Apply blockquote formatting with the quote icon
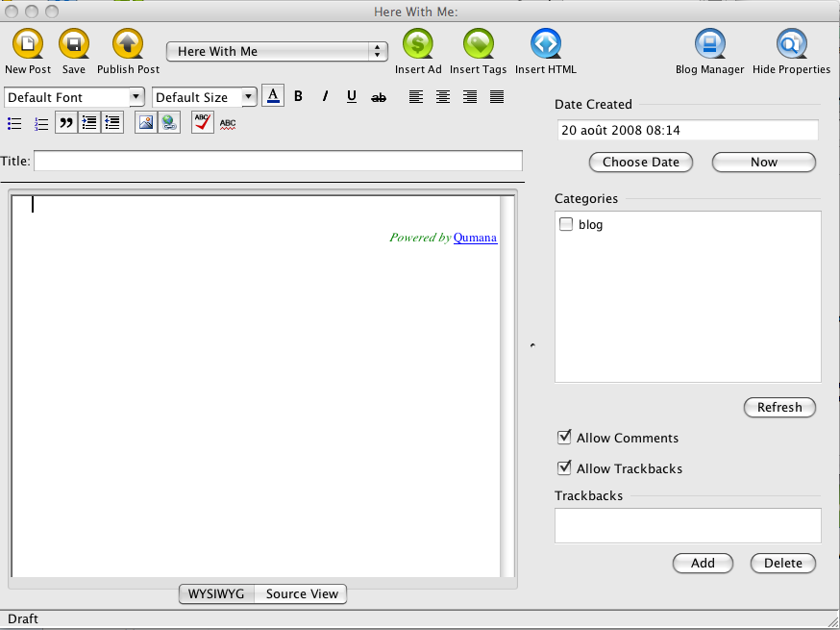Image resolution: width=840 pixels, height=630 pixels. point(66,123)
